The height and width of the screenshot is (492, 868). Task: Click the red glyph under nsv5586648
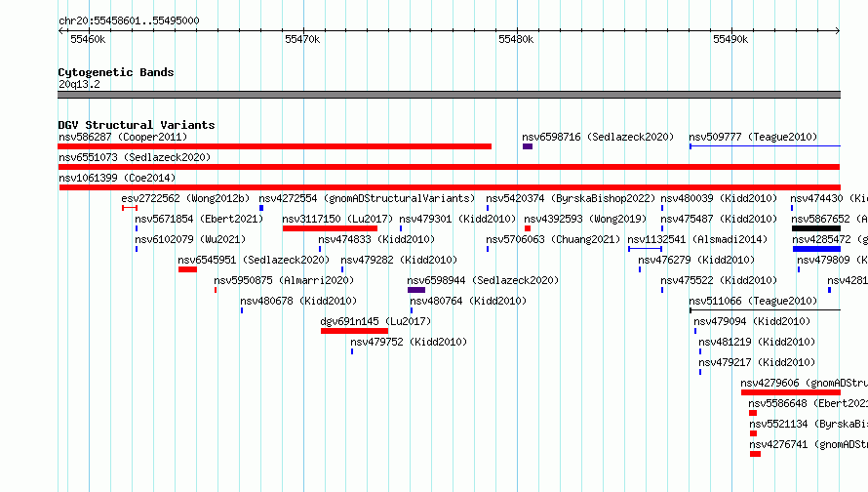753,413
